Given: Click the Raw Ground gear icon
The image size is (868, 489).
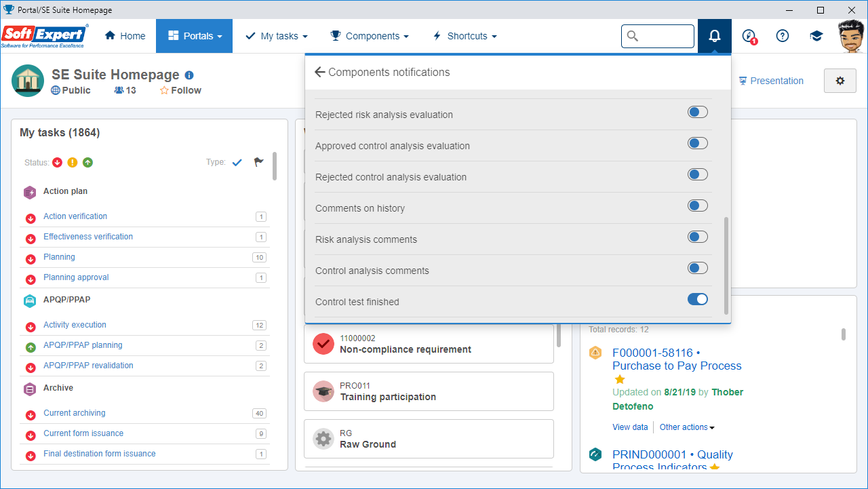Looking at the screenshot, I should coord(323,439).
